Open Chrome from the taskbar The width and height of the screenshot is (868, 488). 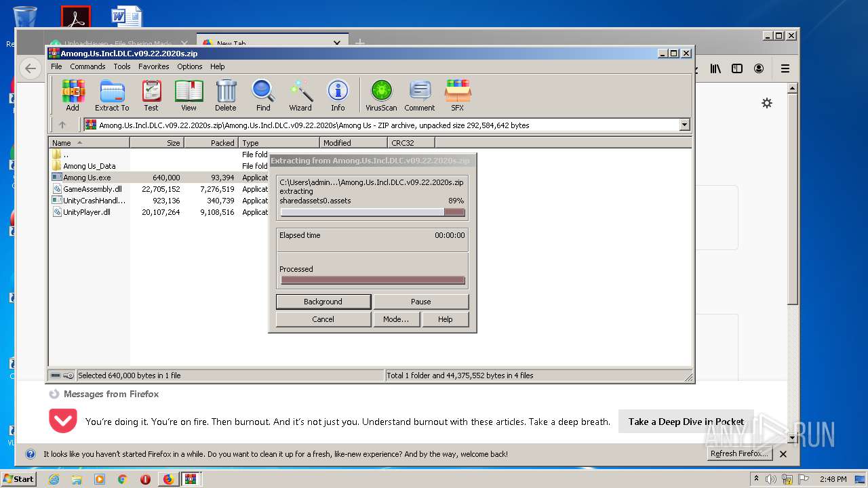coord(122,479)
